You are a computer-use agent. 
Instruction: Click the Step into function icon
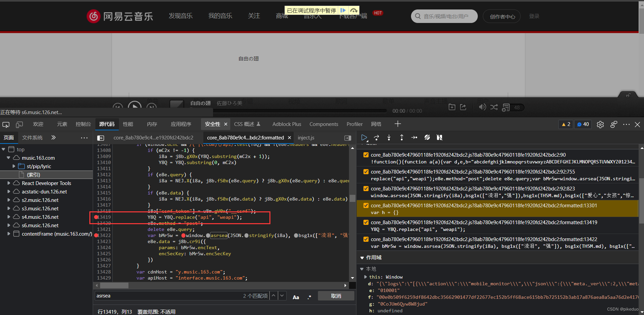click(389, 137)
